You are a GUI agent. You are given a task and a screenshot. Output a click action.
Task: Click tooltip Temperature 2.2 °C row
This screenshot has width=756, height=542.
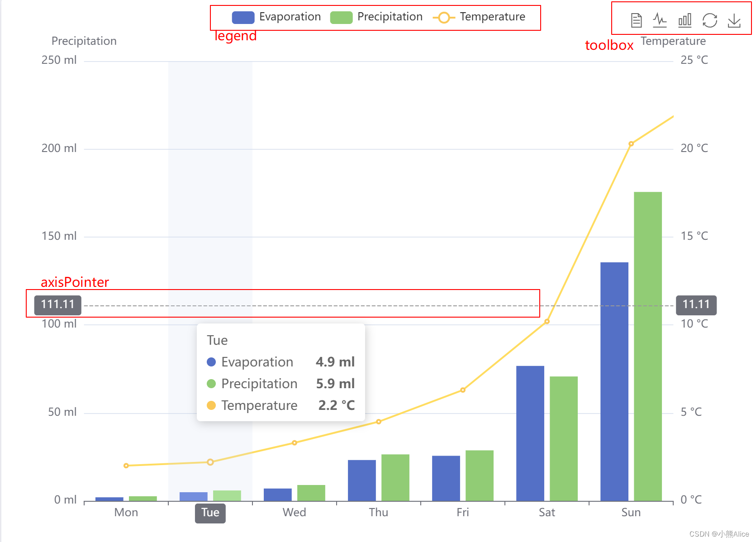(x=281, y=405)
